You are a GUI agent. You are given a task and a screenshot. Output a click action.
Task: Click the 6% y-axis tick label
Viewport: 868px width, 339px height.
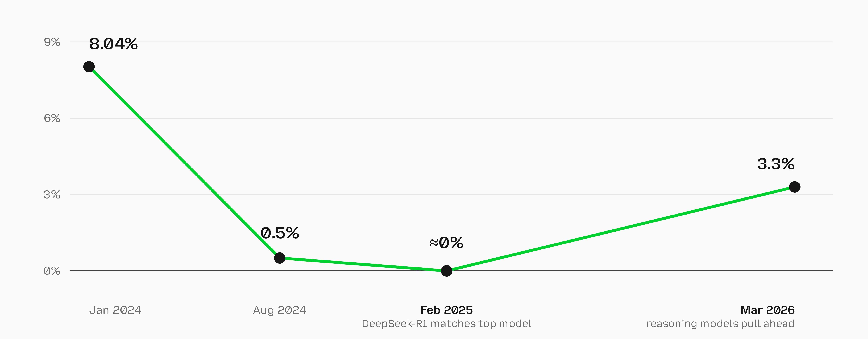(x=52, y=118)
